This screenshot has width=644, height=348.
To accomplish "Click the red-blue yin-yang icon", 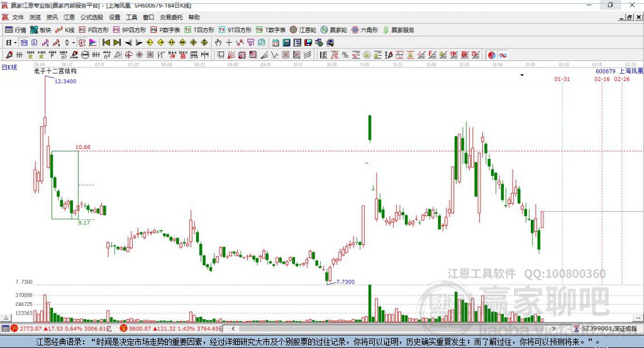I will [x=492, y=55].
